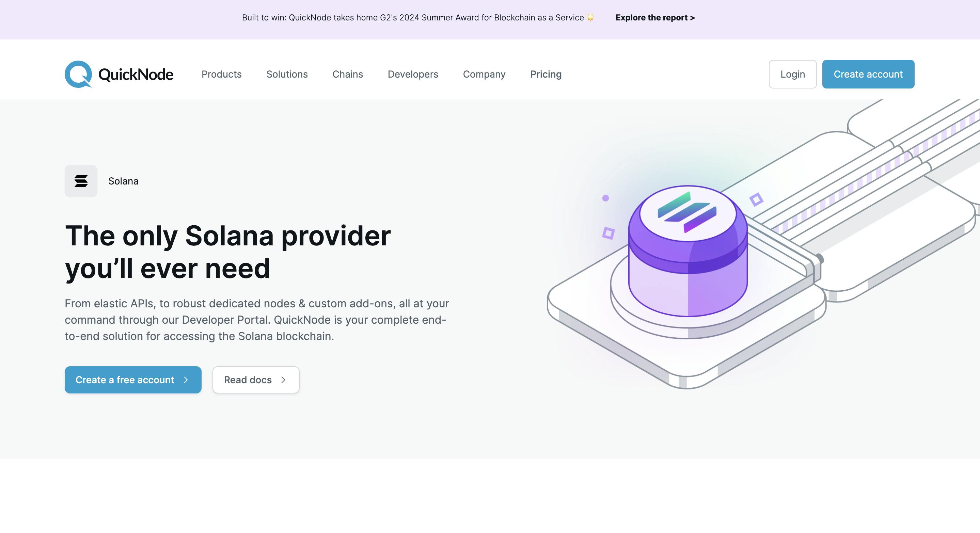Click the QuickNode logo
The image size is (980, 533).
pyautogui.click(x=119, y=74)
